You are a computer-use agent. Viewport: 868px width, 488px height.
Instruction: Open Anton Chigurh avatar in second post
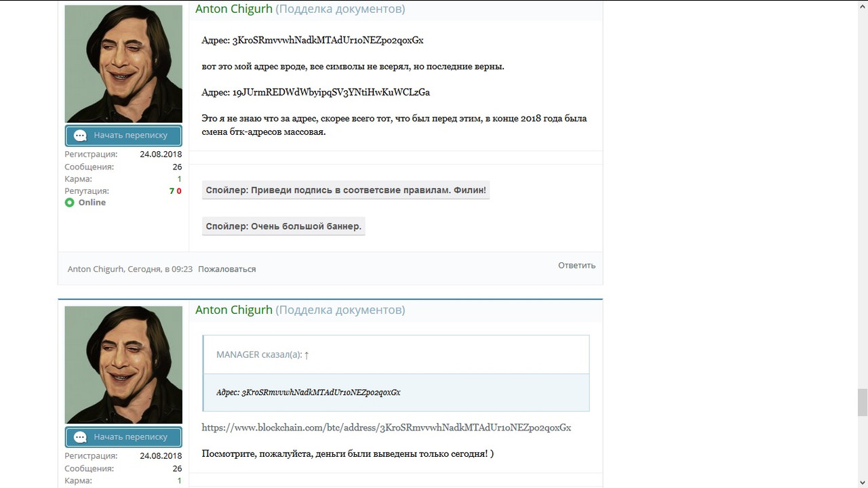pos(123,365)
